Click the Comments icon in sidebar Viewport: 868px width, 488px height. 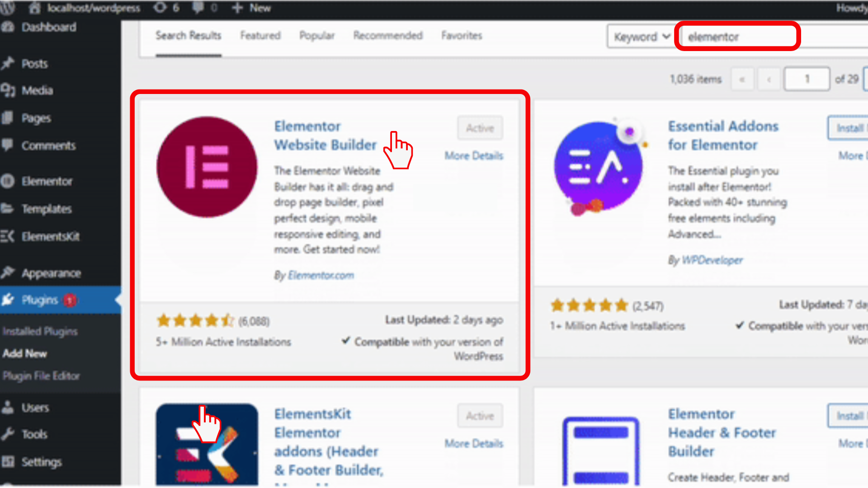tap(8, 145)
